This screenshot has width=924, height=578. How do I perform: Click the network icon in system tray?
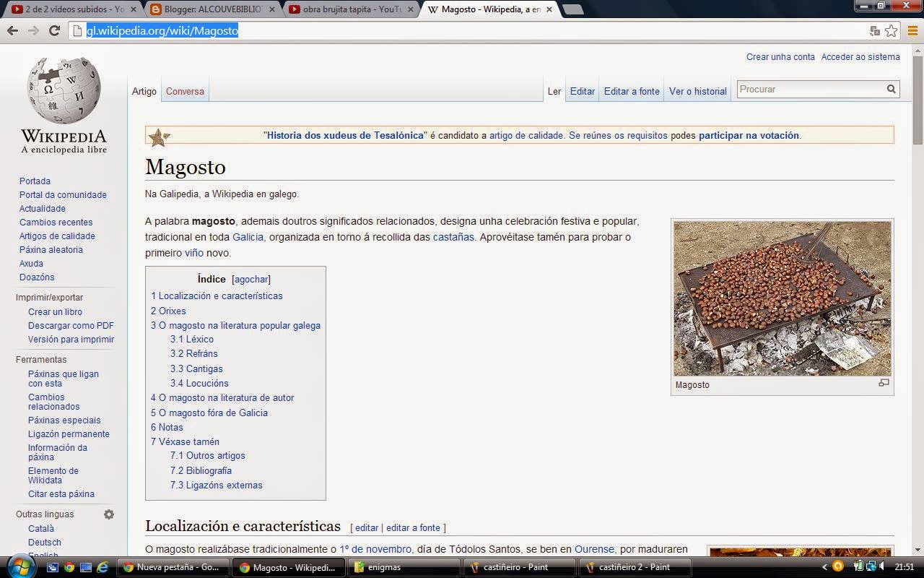pyautogui.click(x=871, y=566)
